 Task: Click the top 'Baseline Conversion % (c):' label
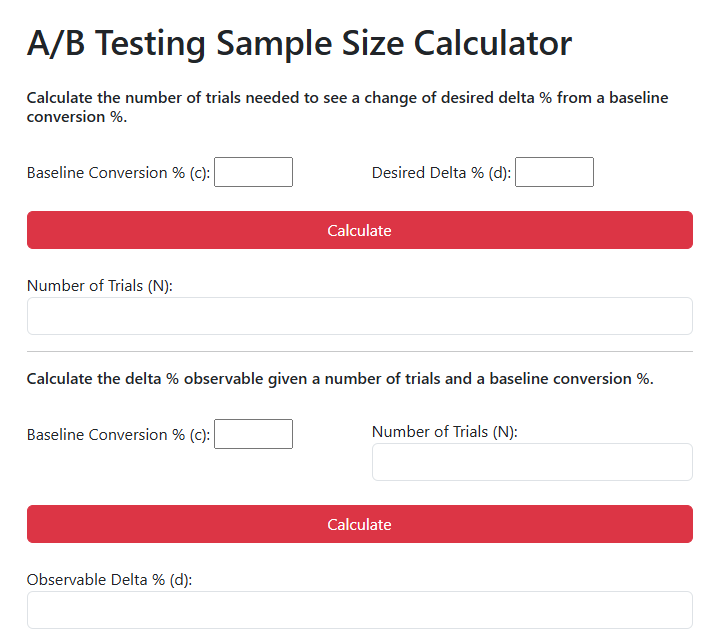click(x=118, y=173)
